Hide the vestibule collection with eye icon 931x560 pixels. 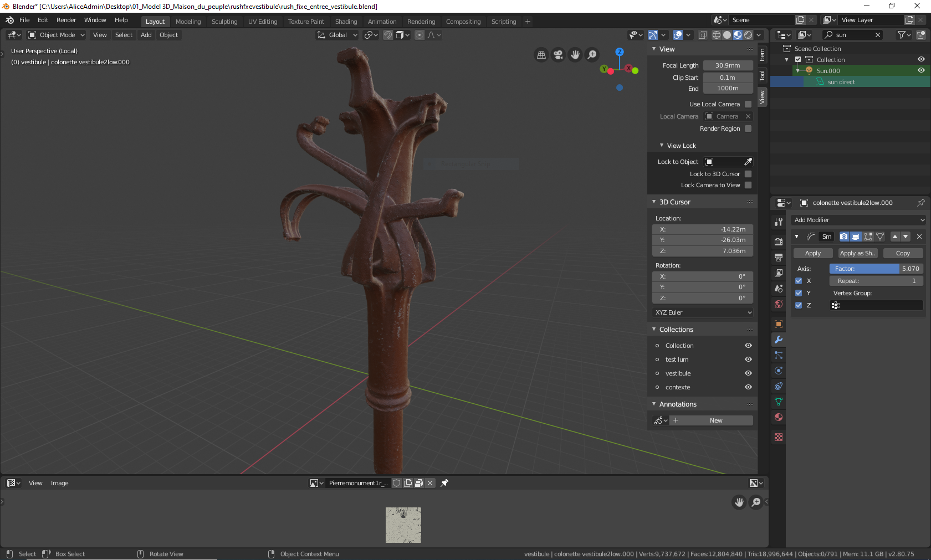point(748,373)
